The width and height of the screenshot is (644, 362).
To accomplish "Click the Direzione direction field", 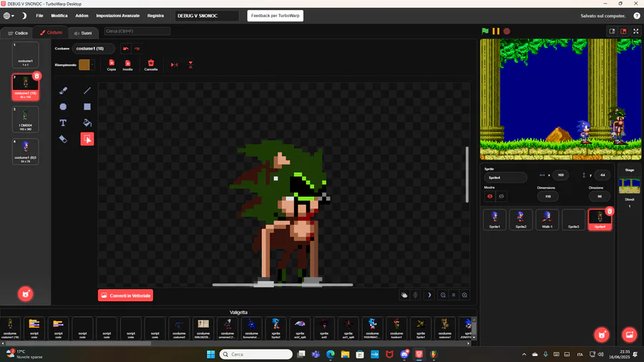I will pos(600,196).
